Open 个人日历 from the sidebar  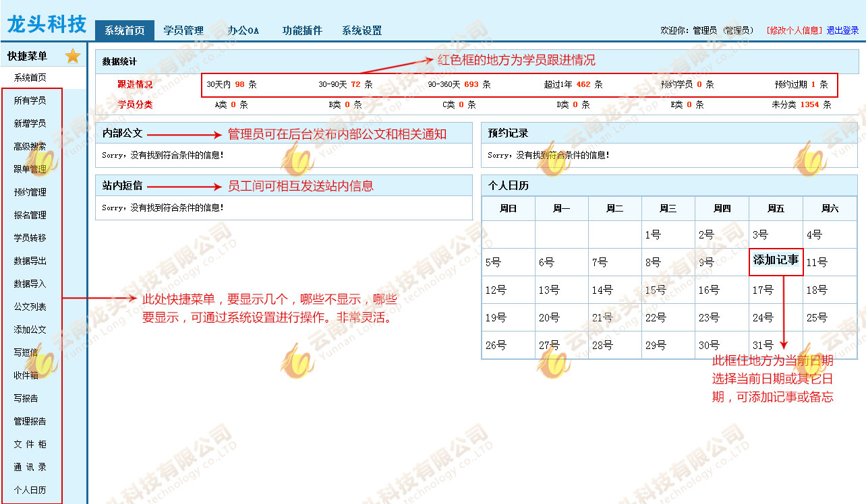pyautogui.click(x=30, y=490)
